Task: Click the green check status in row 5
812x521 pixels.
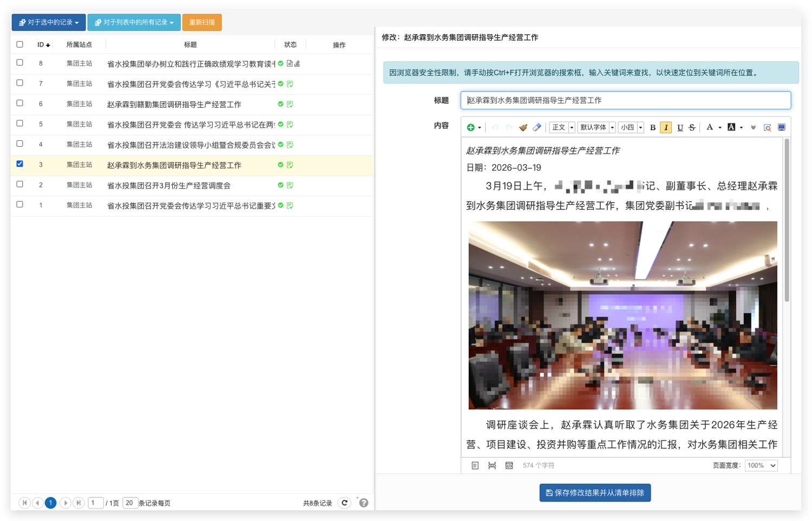Action: (280, 125)
